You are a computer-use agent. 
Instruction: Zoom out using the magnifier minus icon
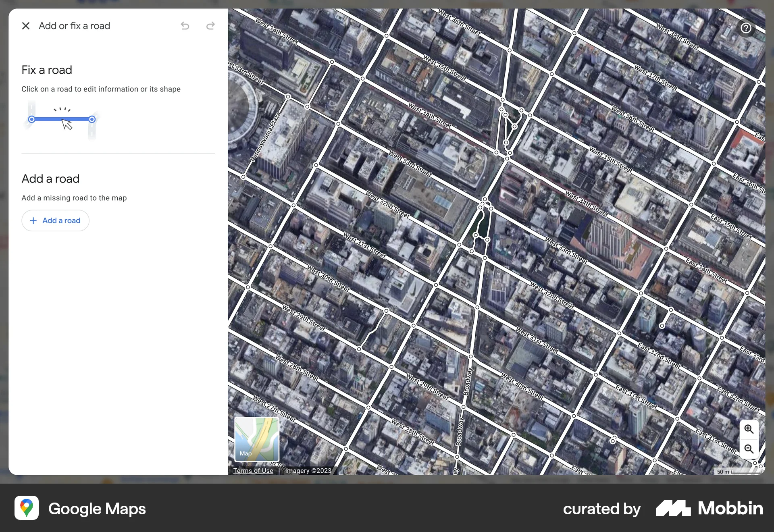pyautogui.click(x=749, y=449)
